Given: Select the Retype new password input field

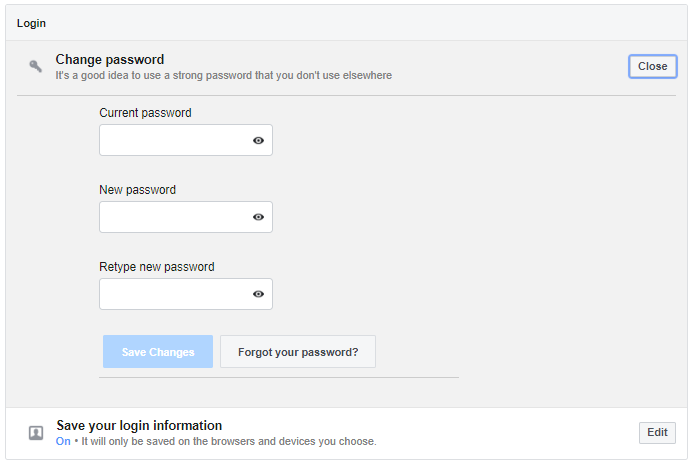Looking at the screenshot, I should point(186,294).
